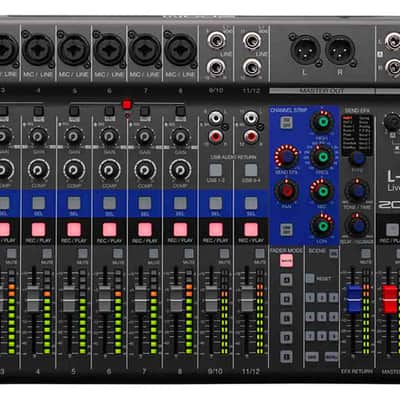Screen dimensions: 400x400
Task: Click channel 8 MIC/LINE combo jack
Action: (180, 49)
